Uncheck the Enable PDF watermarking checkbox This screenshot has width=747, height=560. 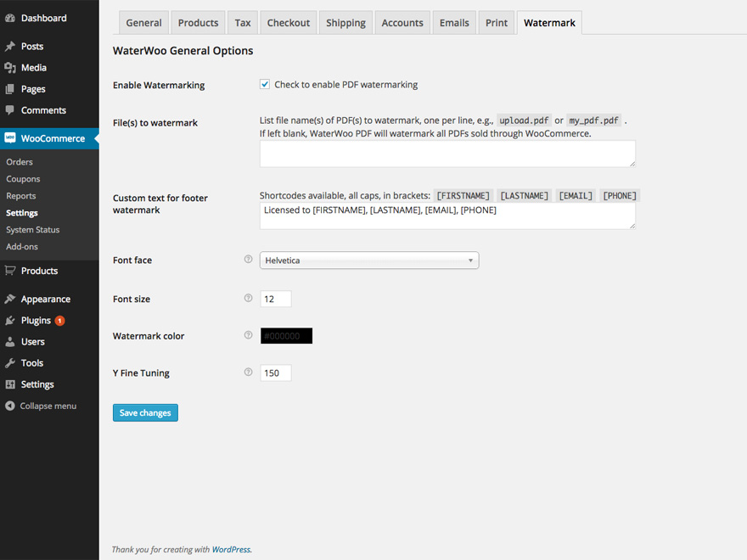coord(265,84)
